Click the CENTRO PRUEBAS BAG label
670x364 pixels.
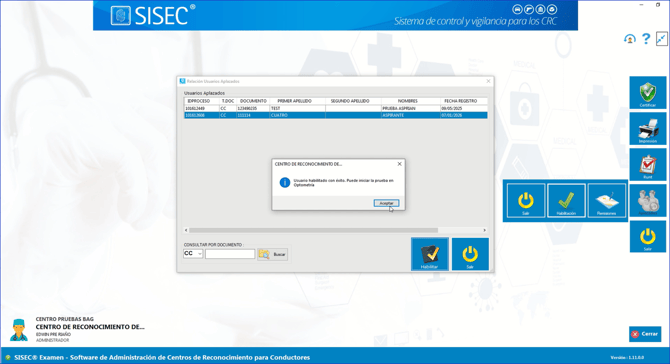[x=65, y=319]
